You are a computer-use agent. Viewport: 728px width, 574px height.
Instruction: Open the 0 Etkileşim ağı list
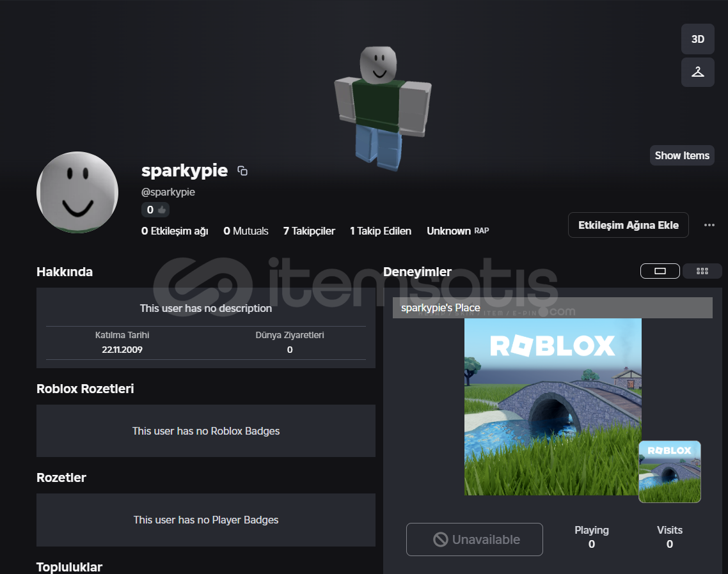tap(175, 231)
